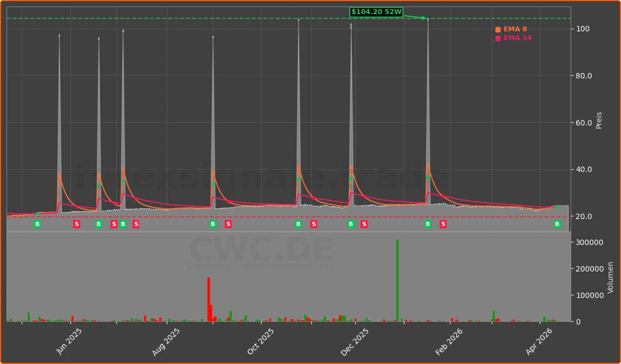Select the final B buy marker near Apr 2026
Viewport: 621px width, 364px height.
click(557, 224)
